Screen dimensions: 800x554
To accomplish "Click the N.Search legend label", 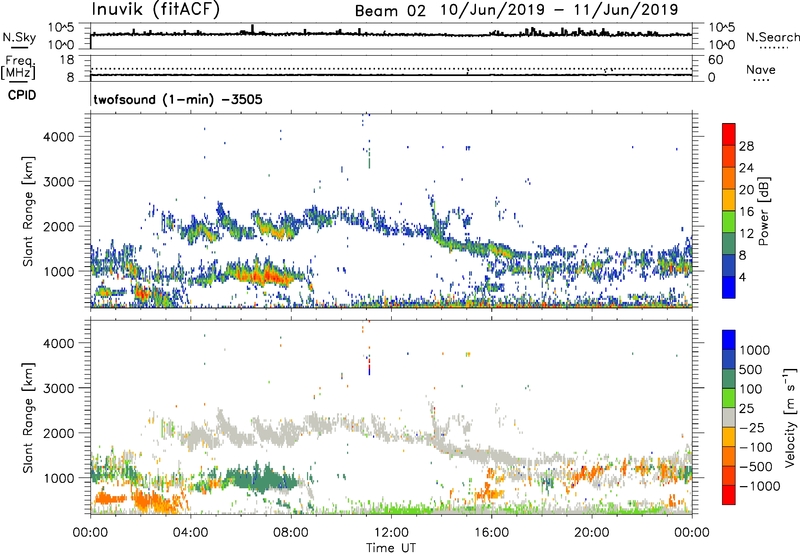I will pos(772,37).
